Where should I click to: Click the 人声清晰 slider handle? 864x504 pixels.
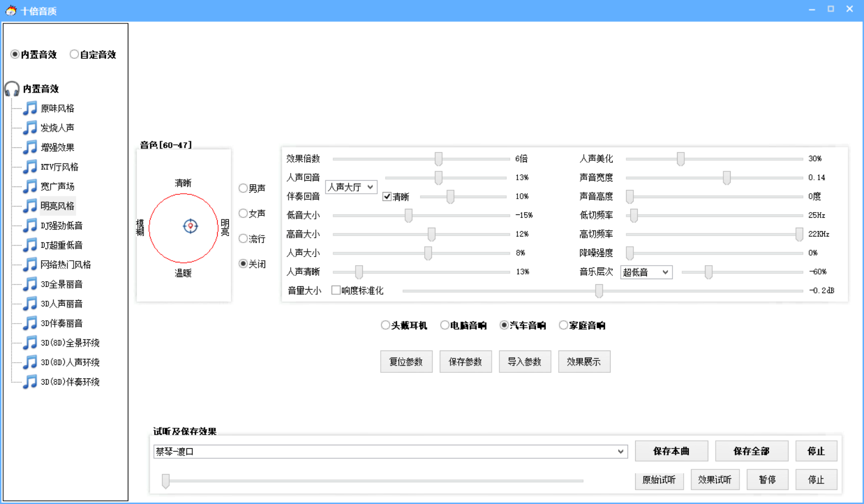[359, 272]
